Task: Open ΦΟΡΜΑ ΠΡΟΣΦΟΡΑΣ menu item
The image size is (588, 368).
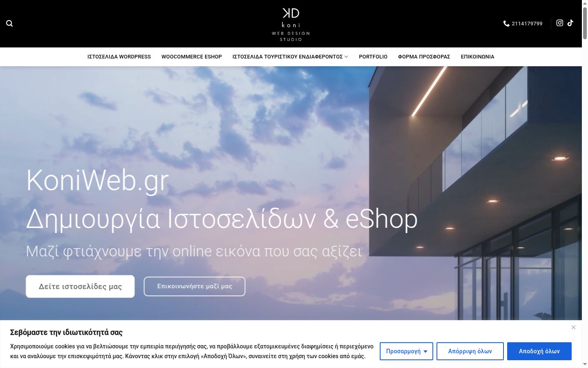Action: pos(424,57)
